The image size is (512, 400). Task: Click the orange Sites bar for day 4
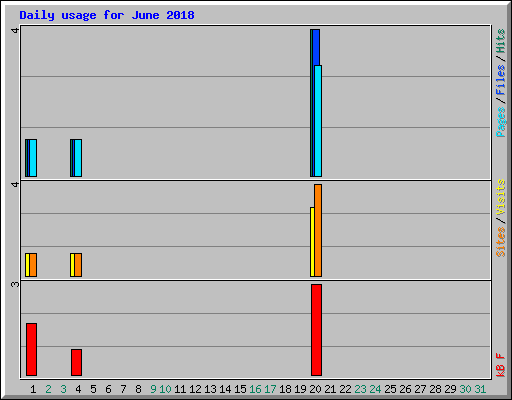78,265
